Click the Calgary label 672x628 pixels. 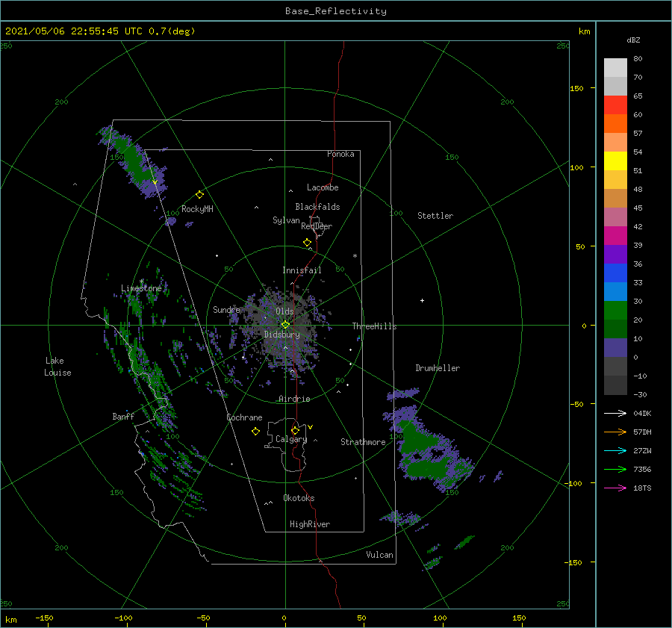point(291,439)
